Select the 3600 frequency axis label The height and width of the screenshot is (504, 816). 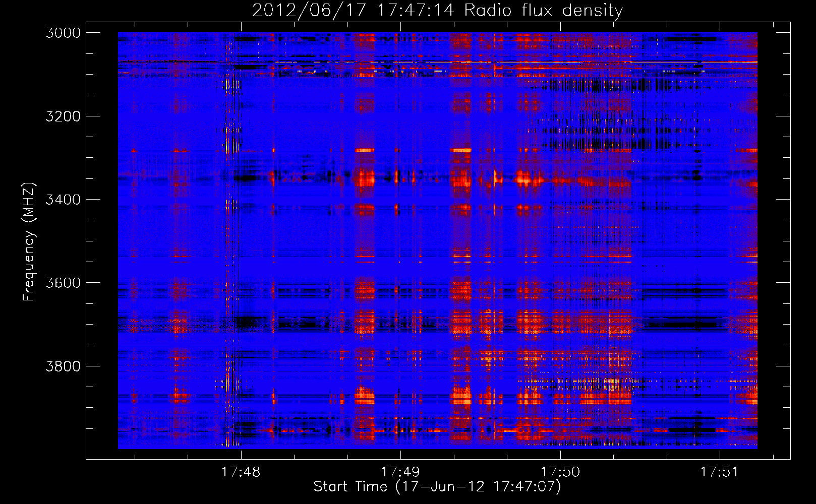pos(63,283)
